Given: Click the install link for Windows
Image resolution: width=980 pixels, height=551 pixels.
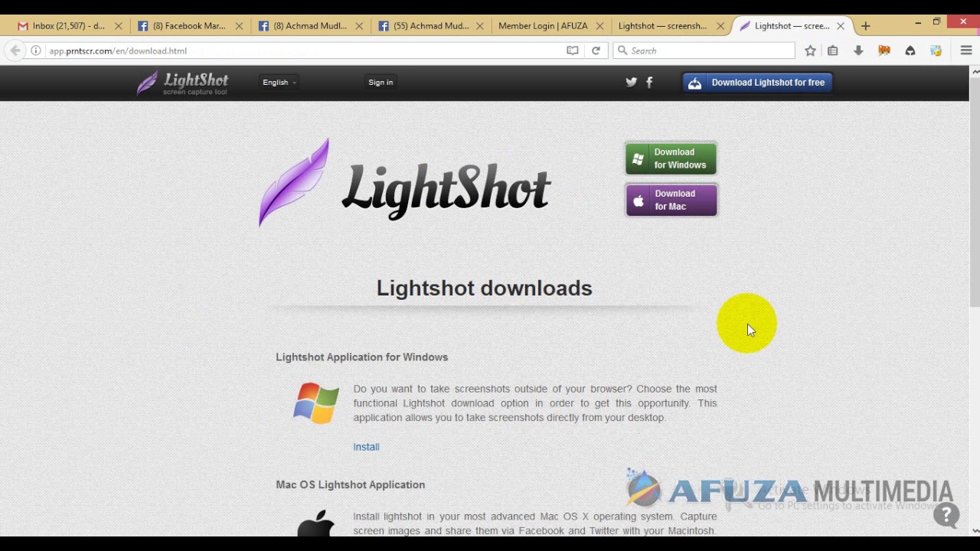Looking at the screenshot, I should [366, 447].
